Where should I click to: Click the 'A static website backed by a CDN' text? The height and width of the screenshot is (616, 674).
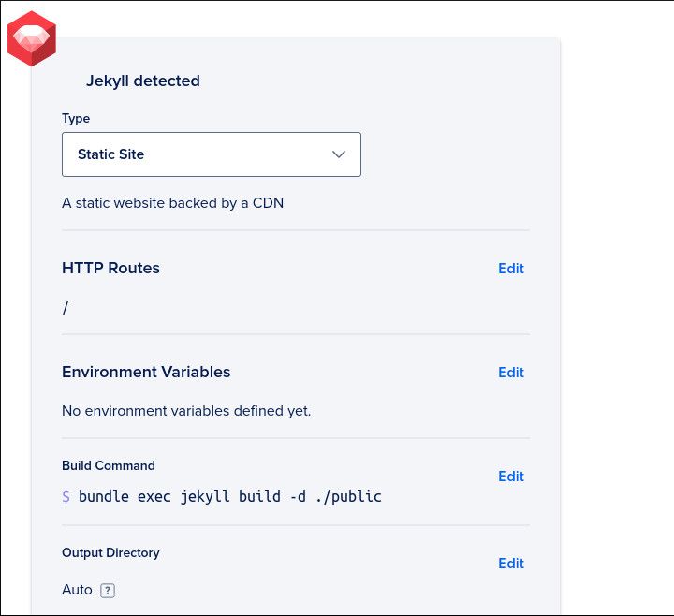tap(173, 203)
